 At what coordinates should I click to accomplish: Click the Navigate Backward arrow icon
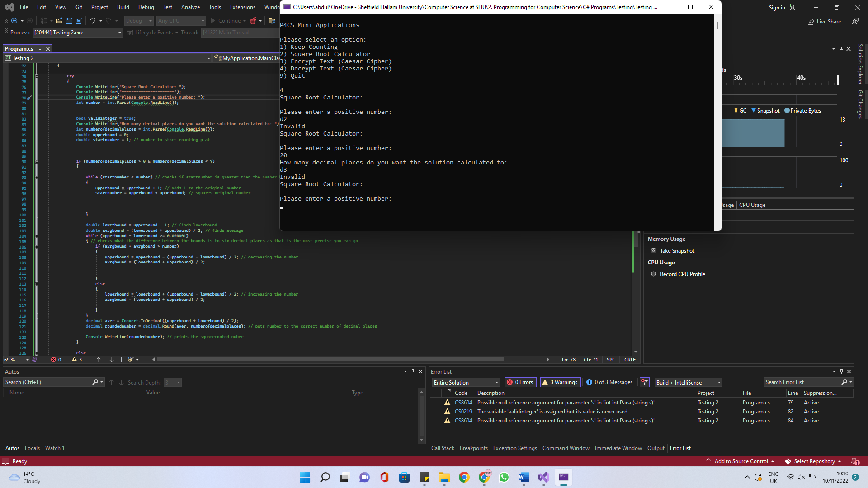pyautogui.click(x=14, y=21)
